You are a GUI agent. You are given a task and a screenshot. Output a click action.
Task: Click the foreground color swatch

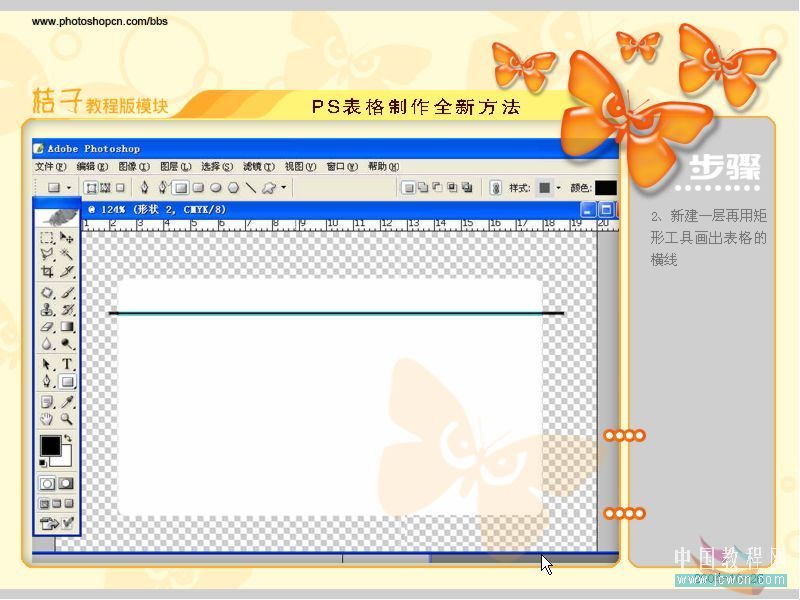point(51,446)
